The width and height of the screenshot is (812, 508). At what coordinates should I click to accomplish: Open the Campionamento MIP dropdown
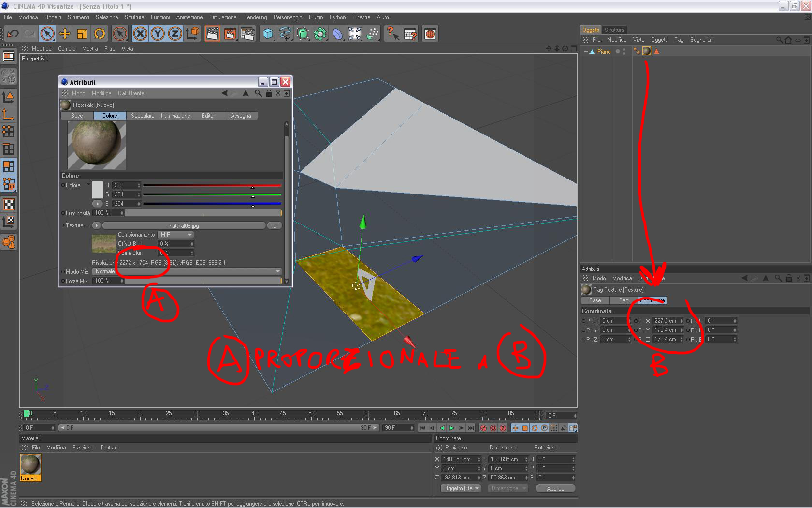175,235
